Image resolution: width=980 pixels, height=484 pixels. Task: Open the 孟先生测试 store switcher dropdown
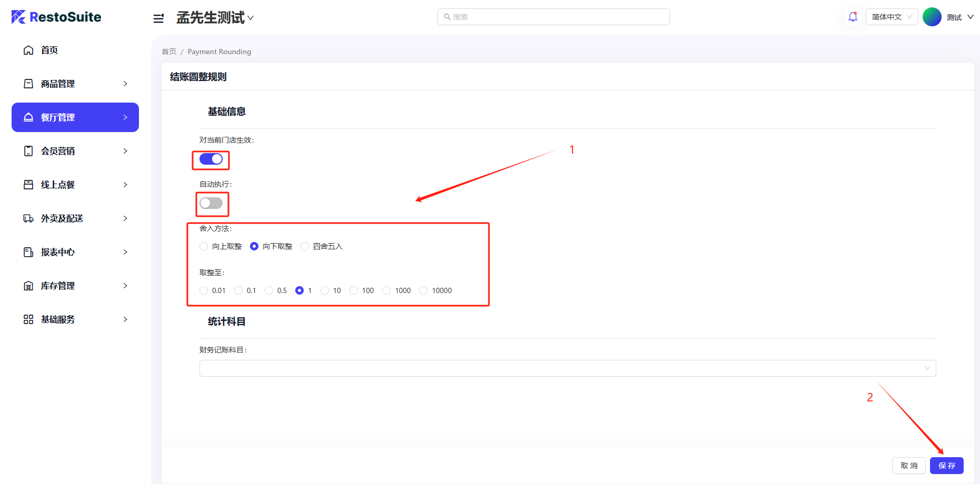click(215, 17)
